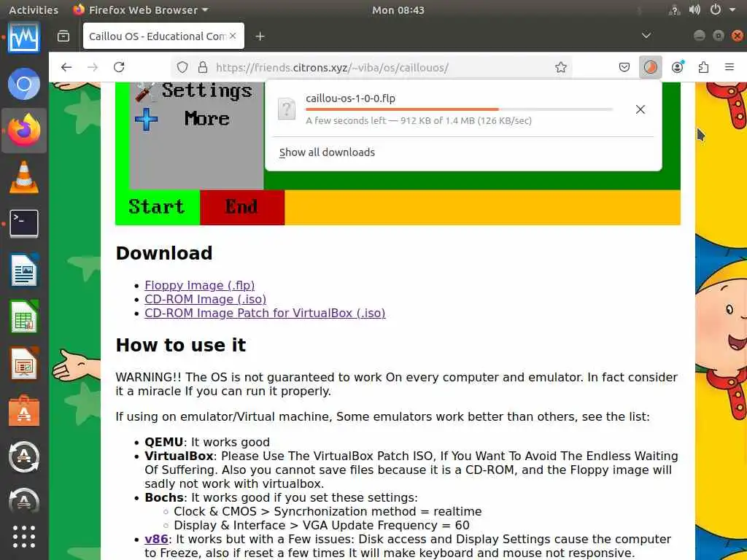This screenshot has height=560, width=747.
Task: Click the bold VirtualBox list item text
Action: (179, 456)
